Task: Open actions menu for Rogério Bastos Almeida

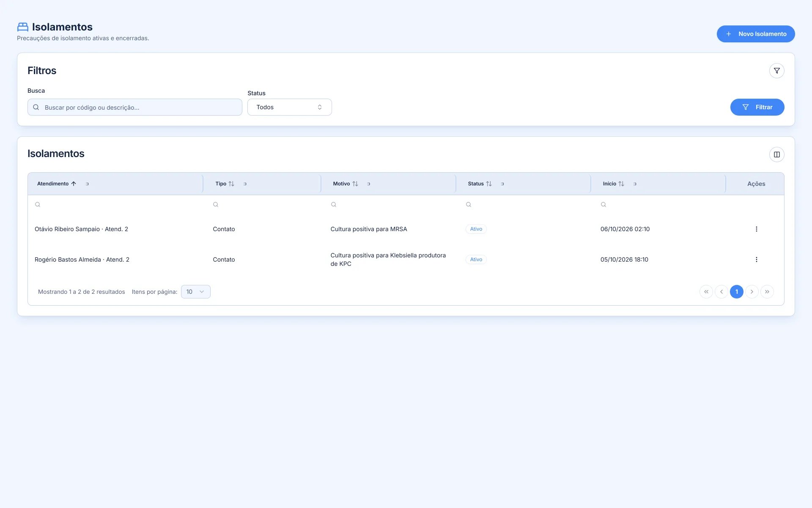Action: [756, 260]
